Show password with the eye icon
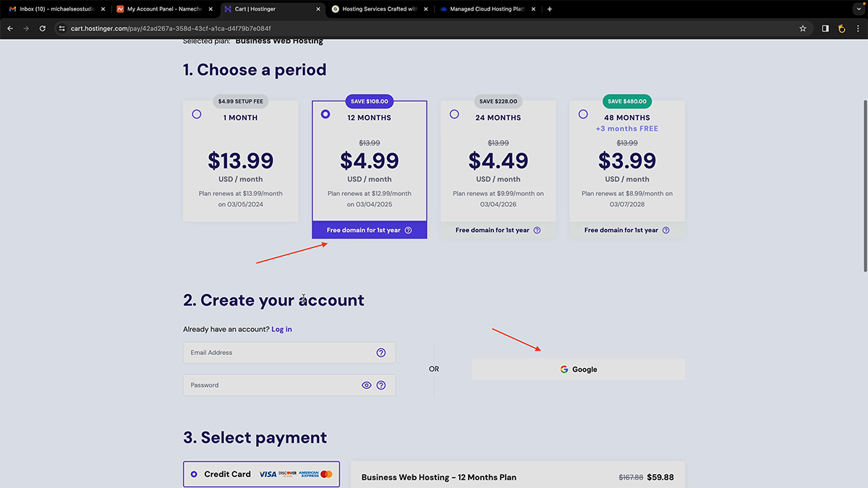This screenshot has height=488, width=868. [x=367, y=385]
